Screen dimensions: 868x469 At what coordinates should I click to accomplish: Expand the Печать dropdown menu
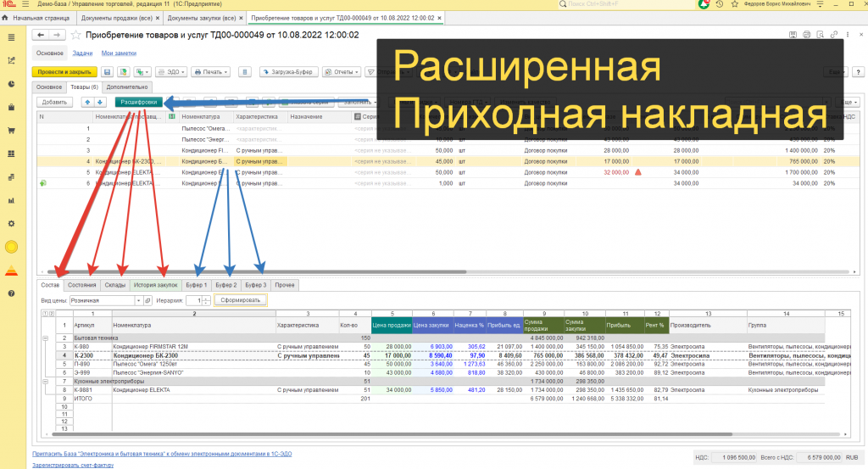[x=211, y=72]
